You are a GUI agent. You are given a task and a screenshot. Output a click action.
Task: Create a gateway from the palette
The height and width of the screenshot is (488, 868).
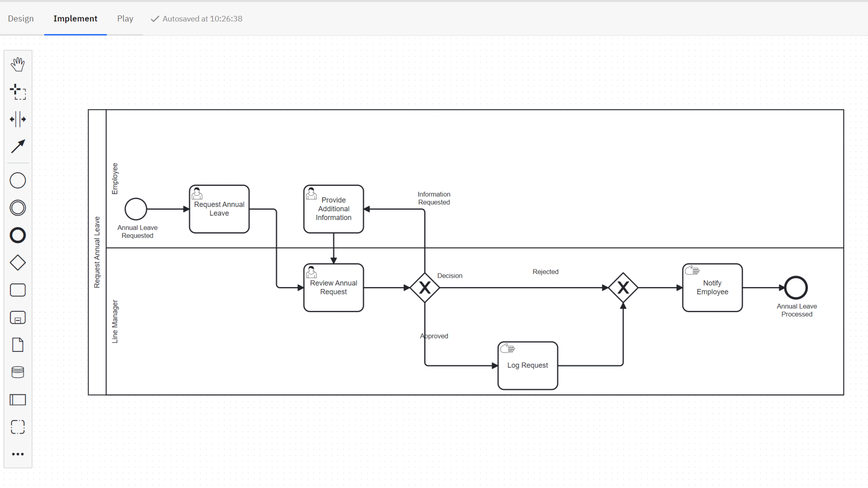coord(17,263)
